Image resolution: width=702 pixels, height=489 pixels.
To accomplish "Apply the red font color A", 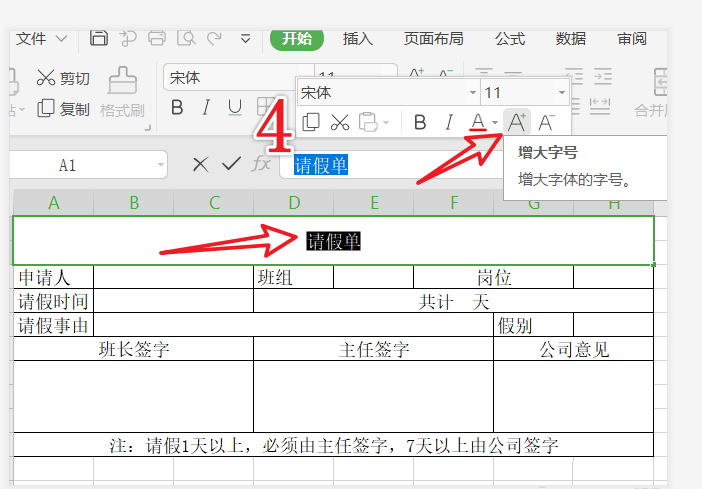I will pyautogui.click(x=478, y=122).
